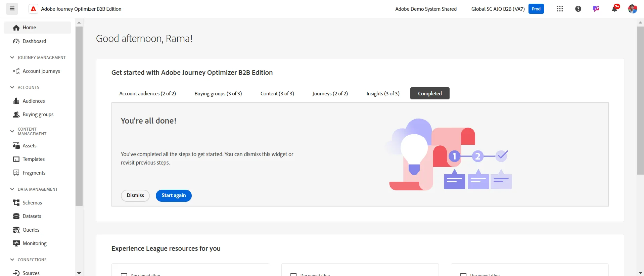Viewport: 644px width, 276px height.
Task: Open the purple AI Assistant icon
Action: click(x=596, y=9)
